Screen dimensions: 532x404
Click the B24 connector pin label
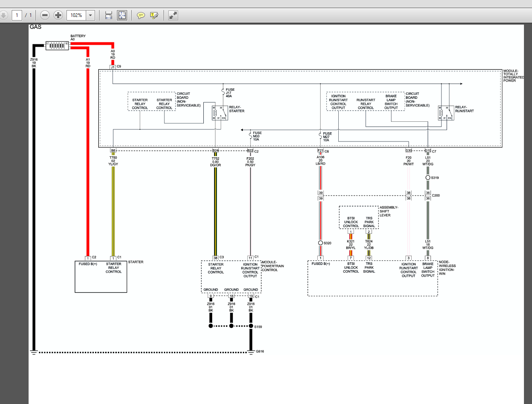[215, 150]
